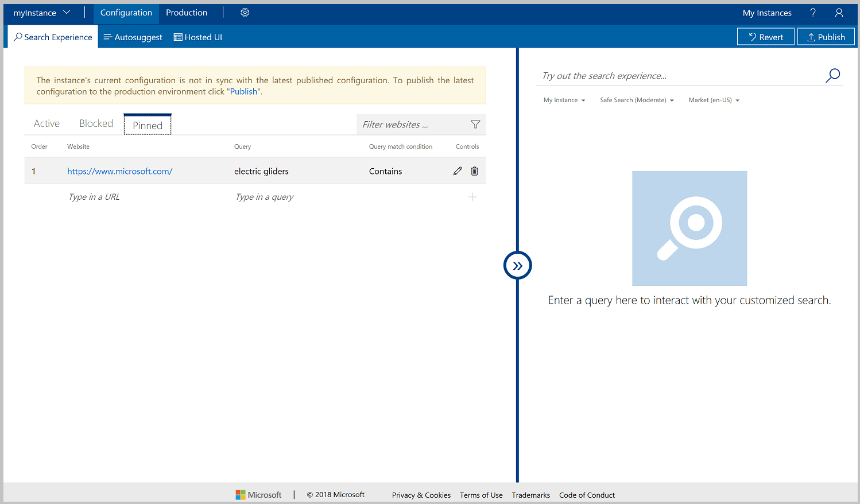Open the myInstance selector chevron
860x504 pixels.
(x=66, y=12)
